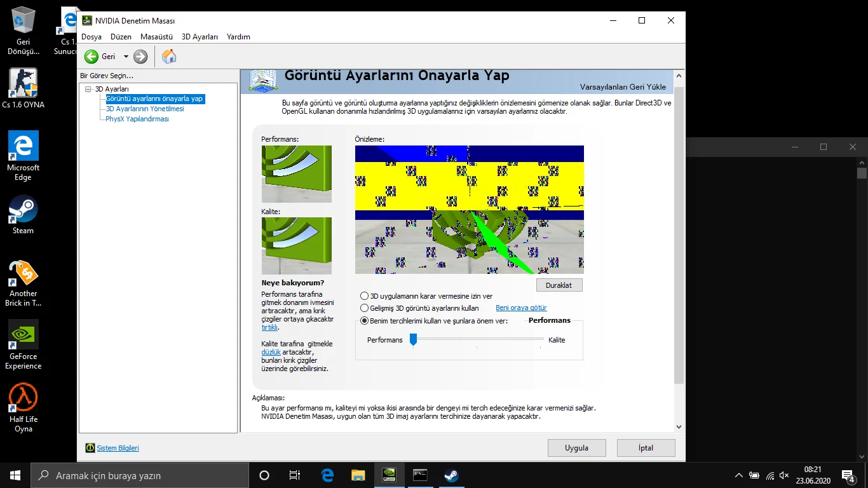Screen dimensions: 868x488
Task: Click the Uygula button
Action: [577, 448]
